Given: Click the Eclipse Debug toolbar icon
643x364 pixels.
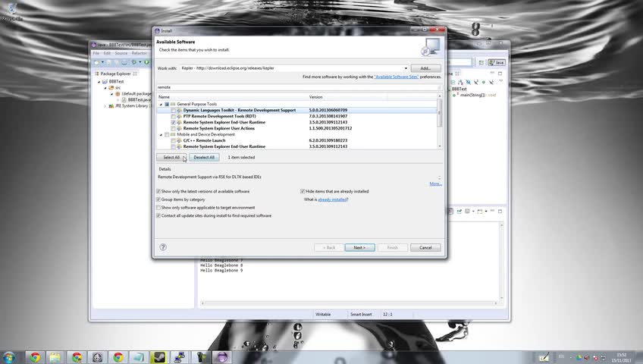Looking at the screenshot, I should point(133,62).
